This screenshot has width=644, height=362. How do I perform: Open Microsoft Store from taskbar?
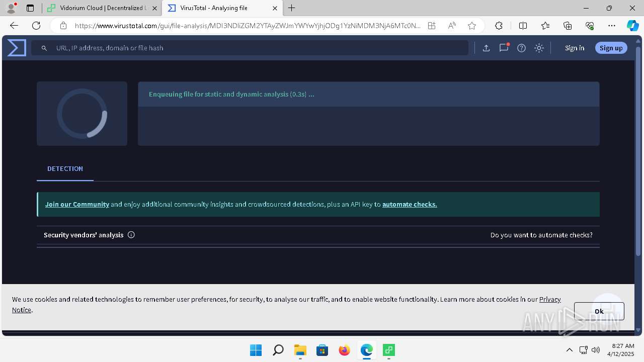pos(322,350)
